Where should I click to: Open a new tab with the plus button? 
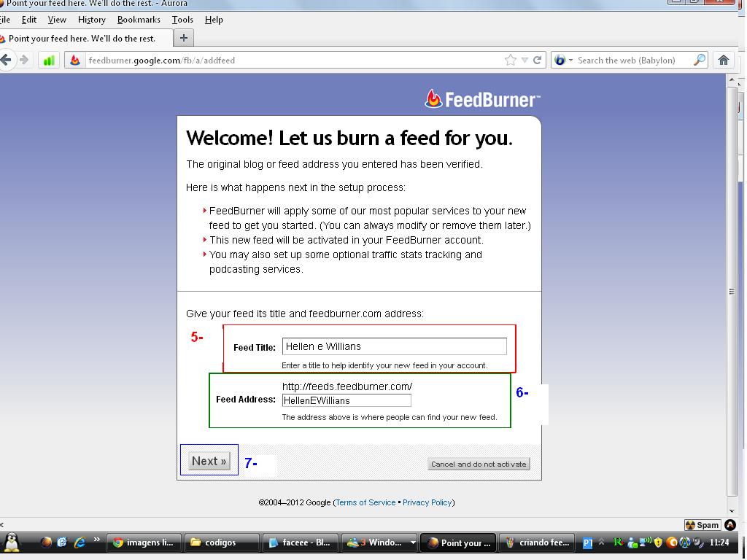pyautogui.click(x=183, y=38)
